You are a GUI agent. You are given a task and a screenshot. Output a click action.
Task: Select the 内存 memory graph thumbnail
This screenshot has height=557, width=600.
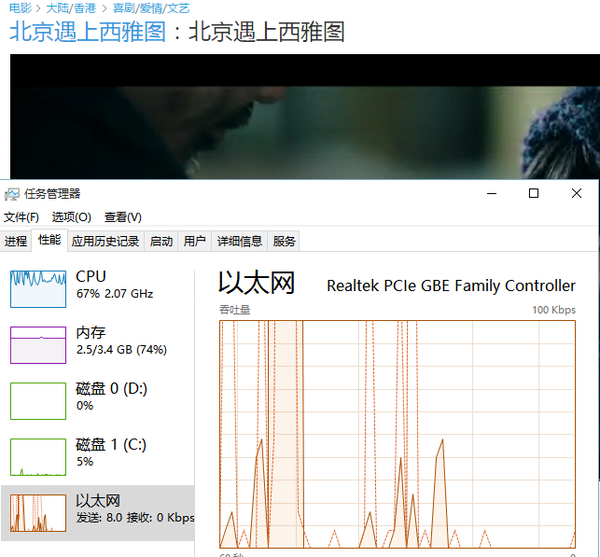pos(37,344)
